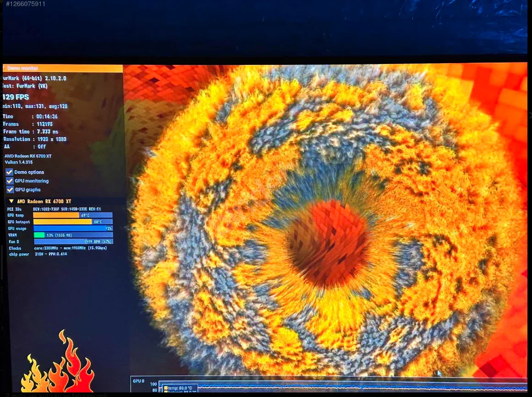This screenshot has height=397, width=532.
Task: Click the Vulkan 1.4.315 text
Action: coord(19,162)
